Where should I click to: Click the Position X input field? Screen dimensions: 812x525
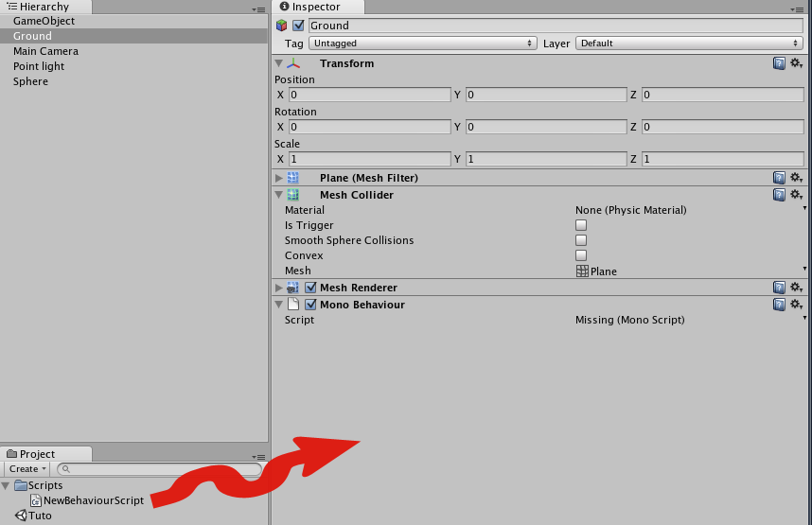click(x=369, y=95)
